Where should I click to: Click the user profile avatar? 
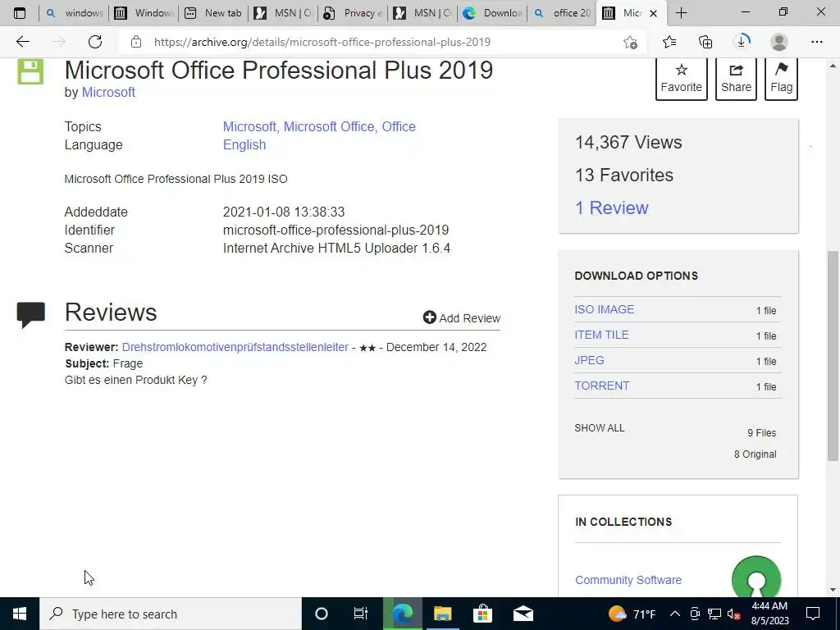pos(779,42)
